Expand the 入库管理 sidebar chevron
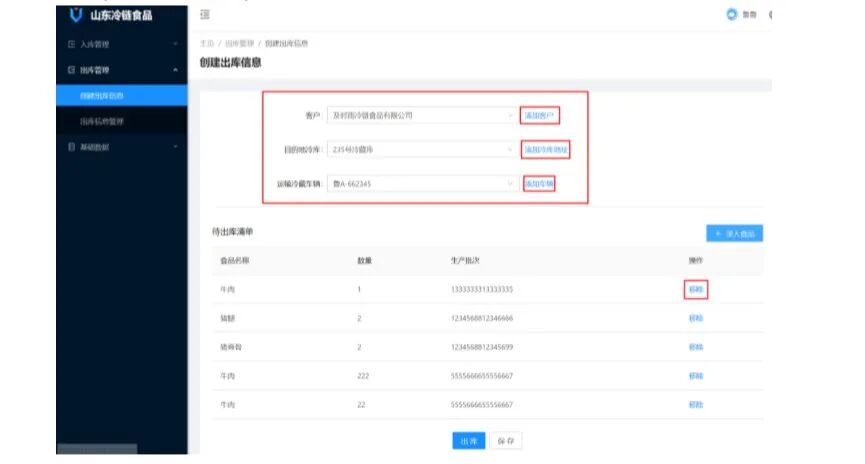The image size is (865, 464). point(175,44)
